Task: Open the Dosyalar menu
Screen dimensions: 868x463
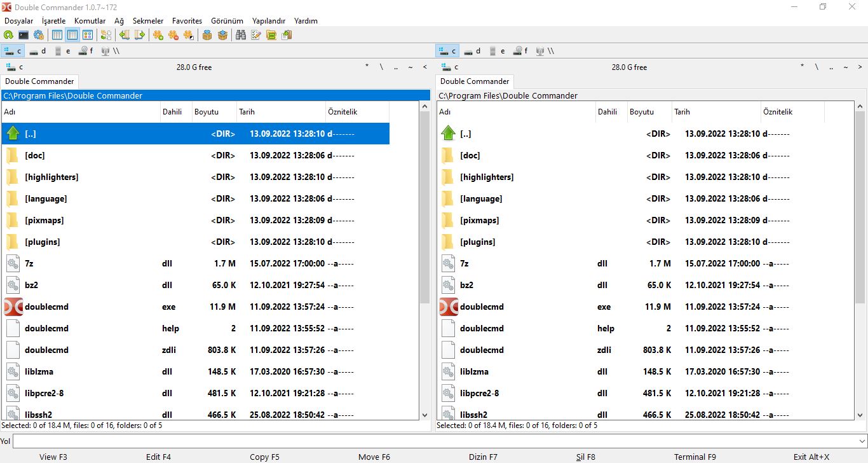Action: click(x=18, y=21)
